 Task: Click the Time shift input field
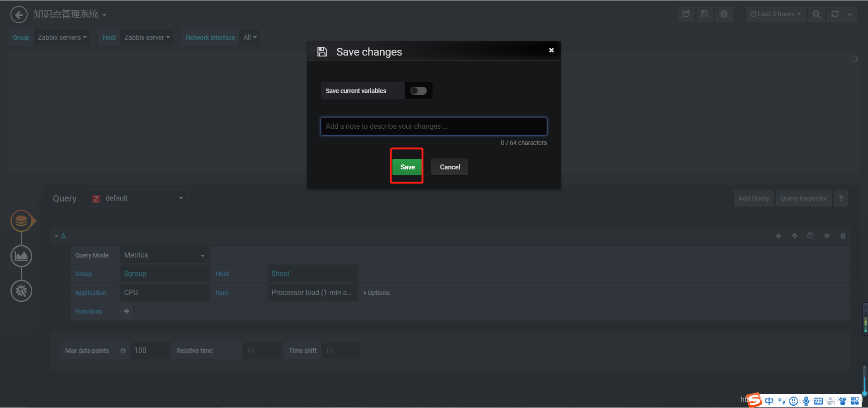coord(341,351)
